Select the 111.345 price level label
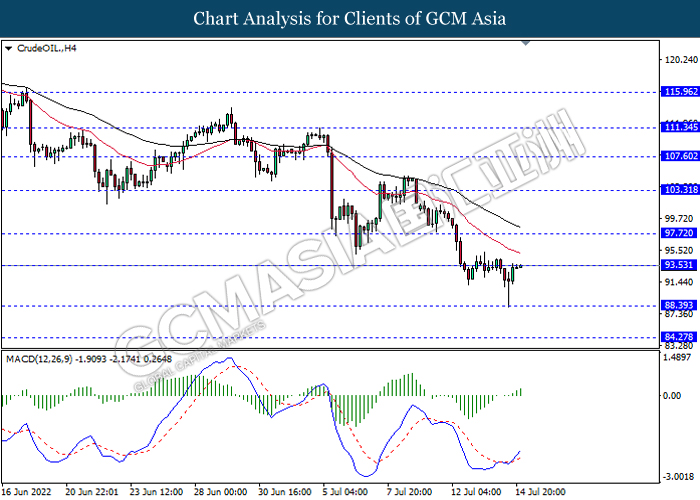This screenshot has height=500, width=700. click(680, 127)
